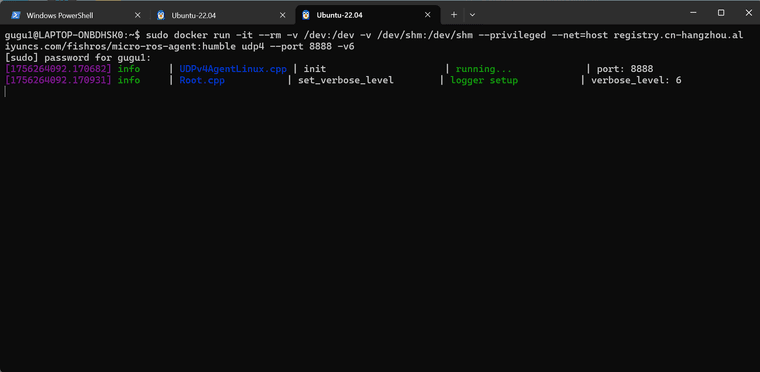The width and height of the screenshot is (760, 372).
Task: Click 'info' on the UDPv4AgentLinux.cpp line
Action: pos(129,69)
